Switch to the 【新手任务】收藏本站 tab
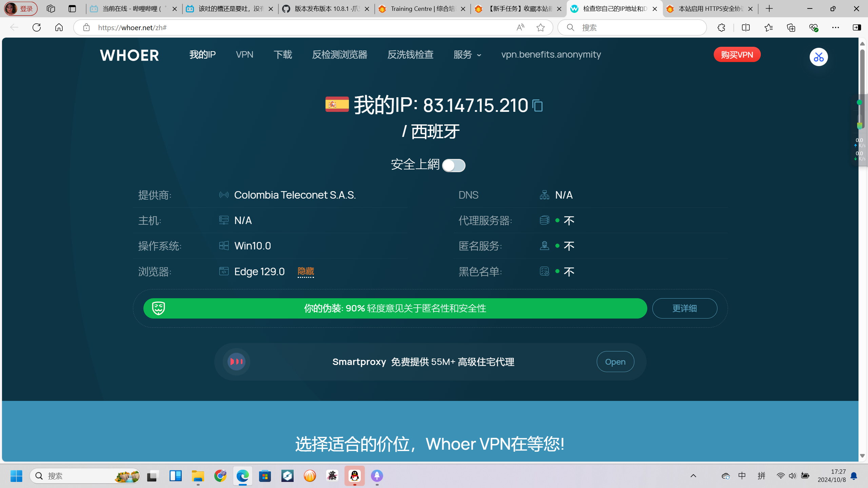Screen dimensions: 868x488 (x=518, y=9)
